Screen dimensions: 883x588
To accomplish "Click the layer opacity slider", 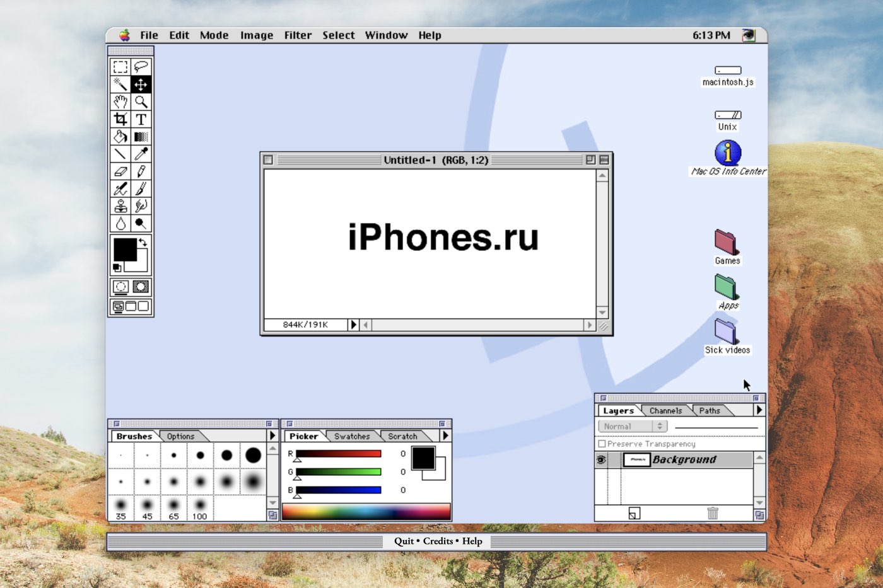I will tap(716, 428).
